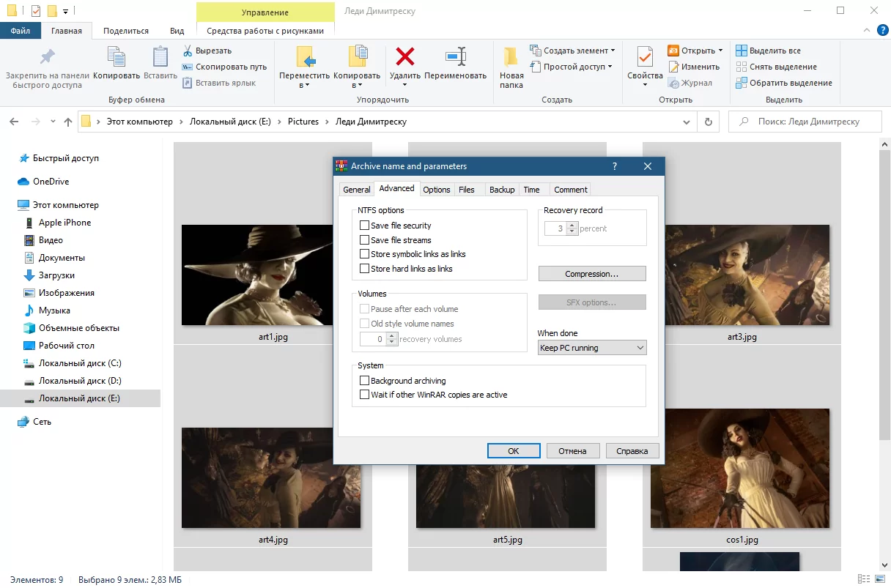Enable Save file streams checkbox
This screenshot has width=891, height=588.
[x=364, y=240]
